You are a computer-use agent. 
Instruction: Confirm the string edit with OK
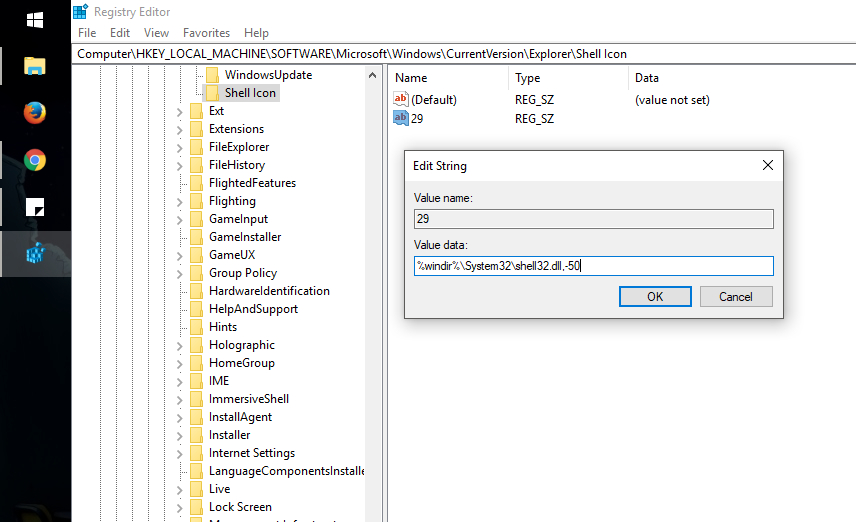click(x=655, y=296)
